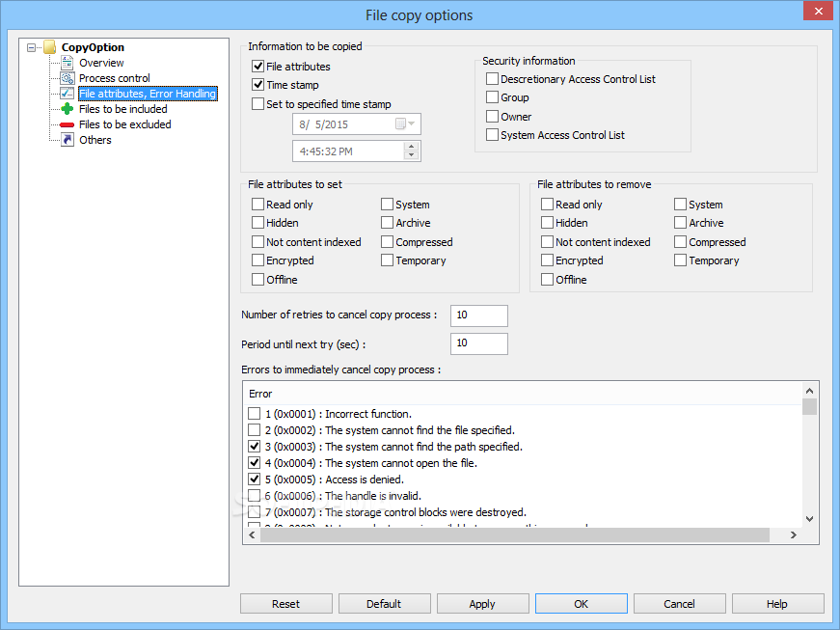Check Offline in attributes to remove
This screenshot has height=630, width=840.
547,280
